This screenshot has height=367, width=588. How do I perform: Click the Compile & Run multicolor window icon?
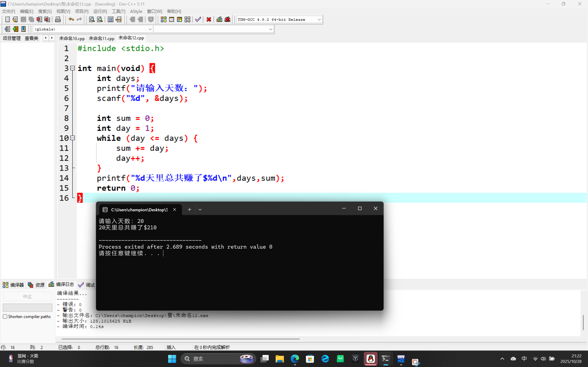click(x=180, y=19)
